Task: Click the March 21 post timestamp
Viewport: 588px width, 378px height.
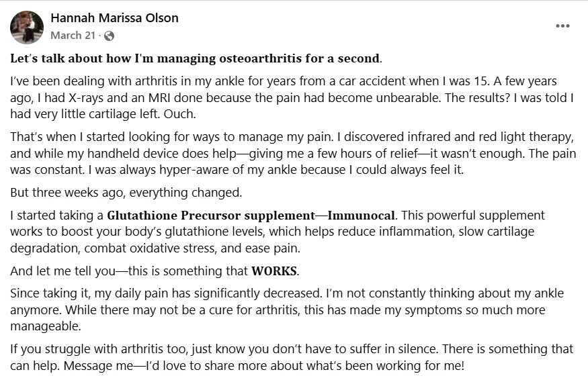Action: pos(73,36)
